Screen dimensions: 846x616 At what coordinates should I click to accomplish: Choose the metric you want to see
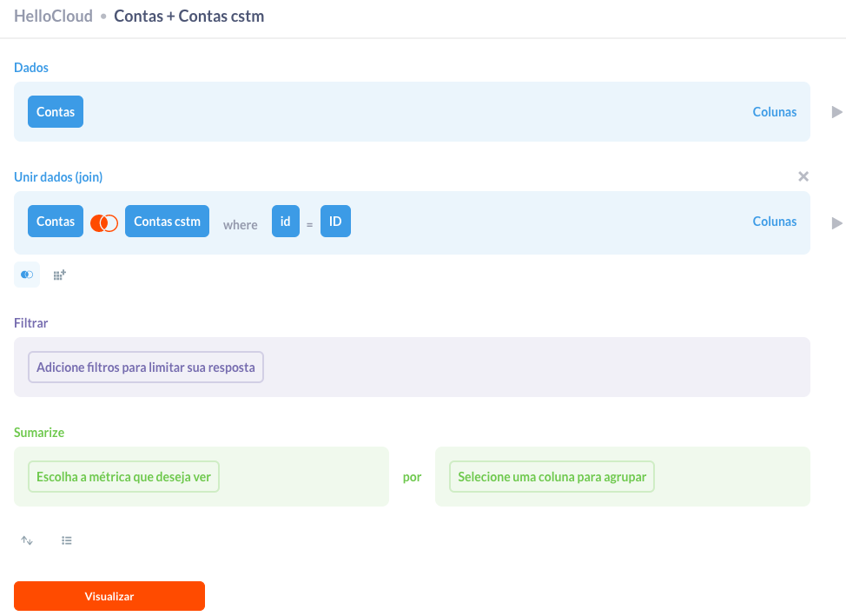pyautogui.click(x=123, y=477)
